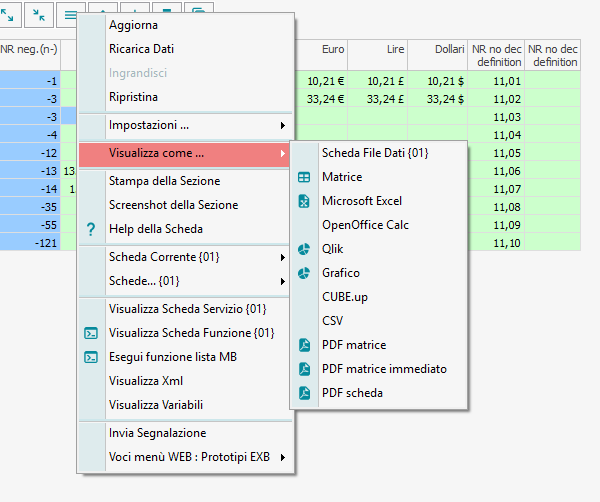
Task: Click the collapse section arrows icon
Action: [38, 14]
